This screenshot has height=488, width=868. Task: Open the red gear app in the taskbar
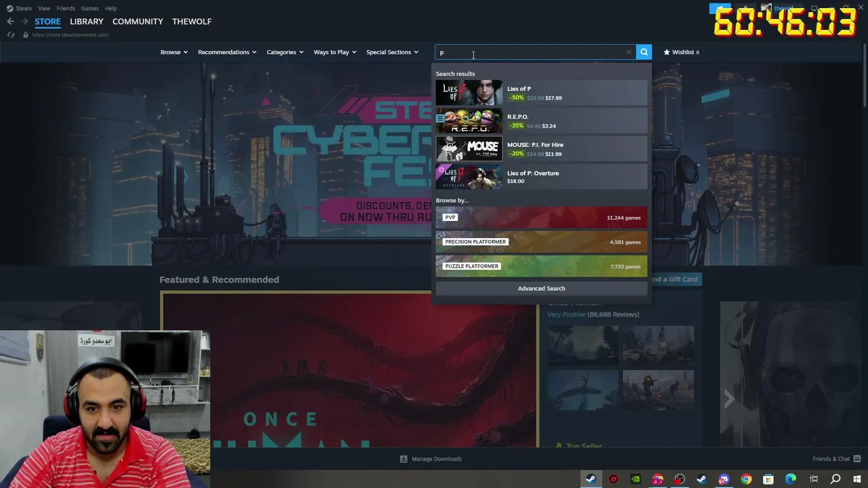click(613, 479)
